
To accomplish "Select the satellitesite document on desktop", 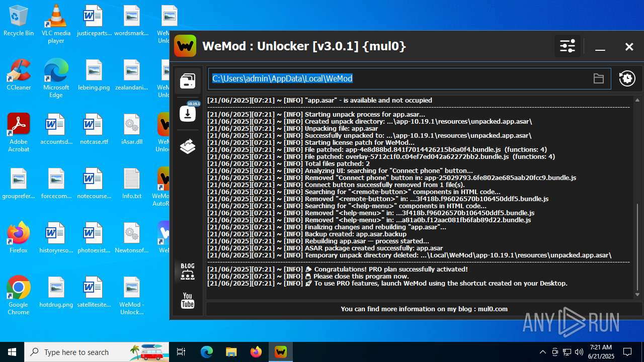I will point(94,293).
